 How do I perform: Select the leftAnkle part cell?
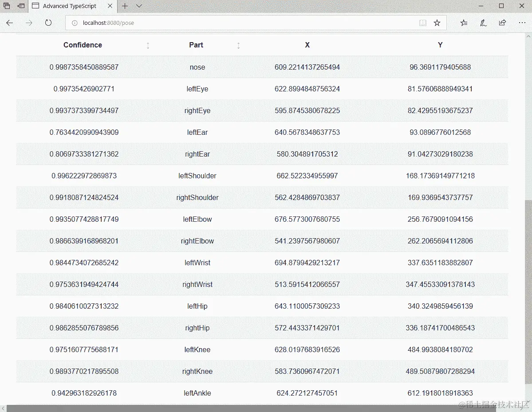197,392
